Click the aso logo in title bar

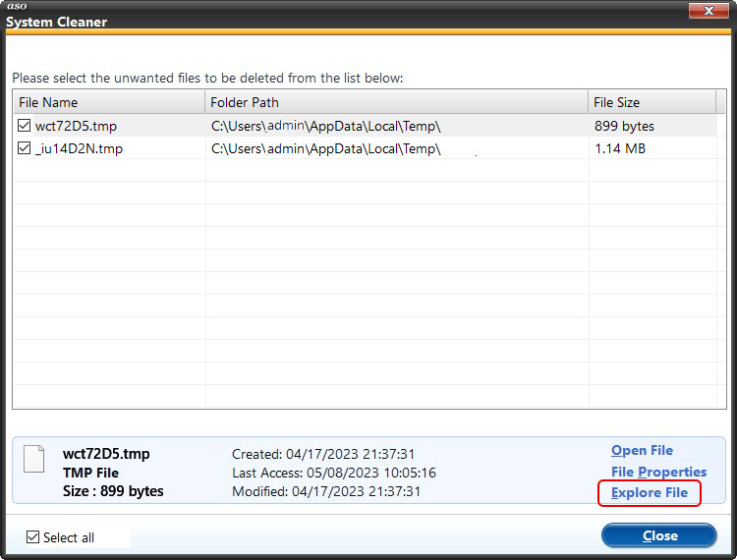click(x=17, y=6)
